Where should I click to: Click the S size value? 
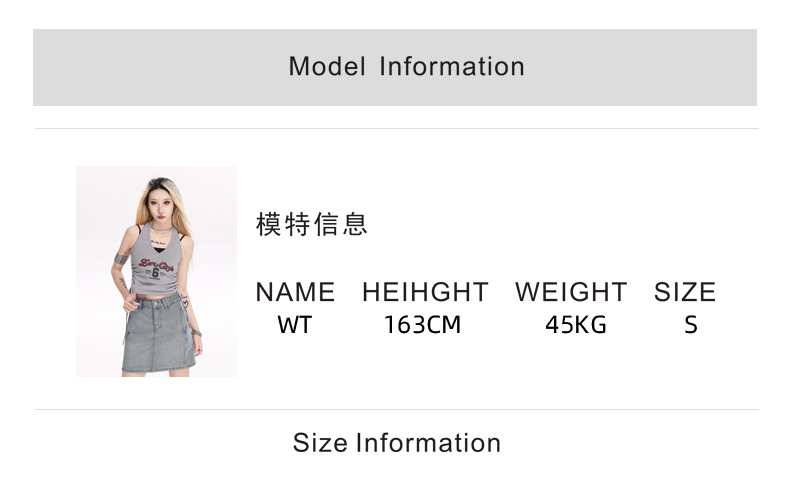[x=691, y=325]
